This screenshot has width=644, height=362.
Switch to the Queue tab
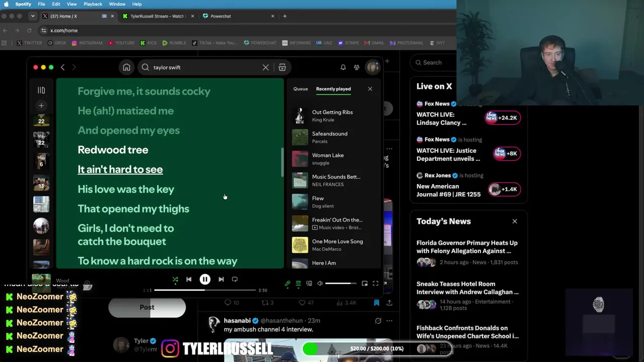[x=300, y=89]
